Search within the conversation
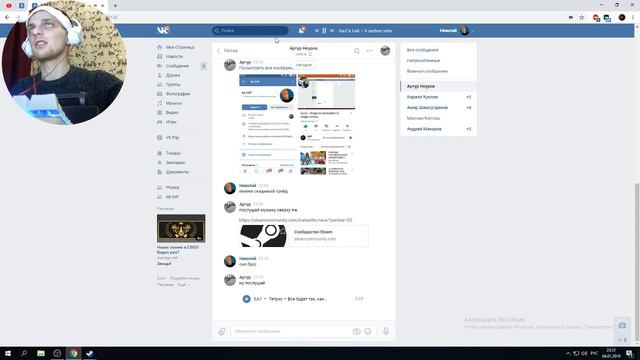 [x=357, y=51]
